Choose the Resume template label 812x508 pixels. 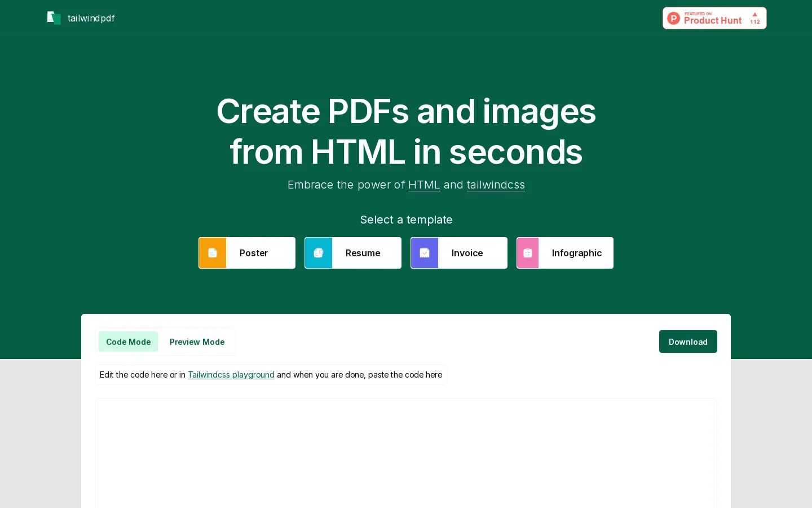pyautogui.click(x=363, y=253)
